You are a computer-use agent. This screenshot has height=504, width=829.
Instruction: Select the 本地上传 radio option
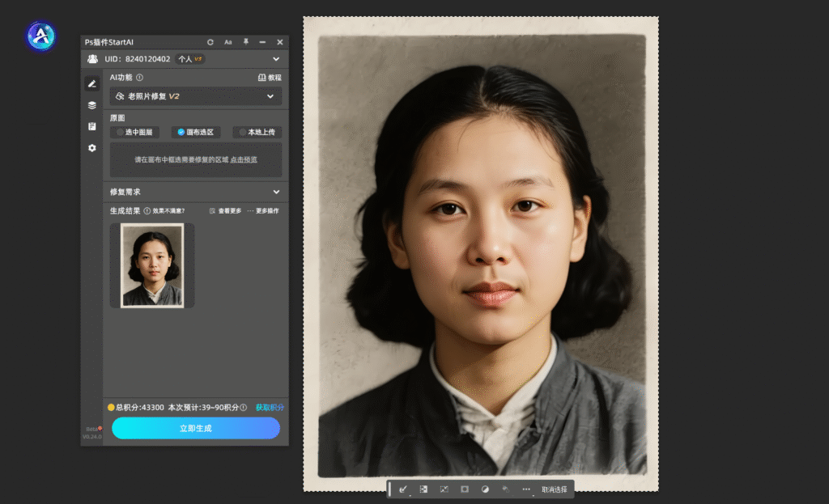point(257,132)
